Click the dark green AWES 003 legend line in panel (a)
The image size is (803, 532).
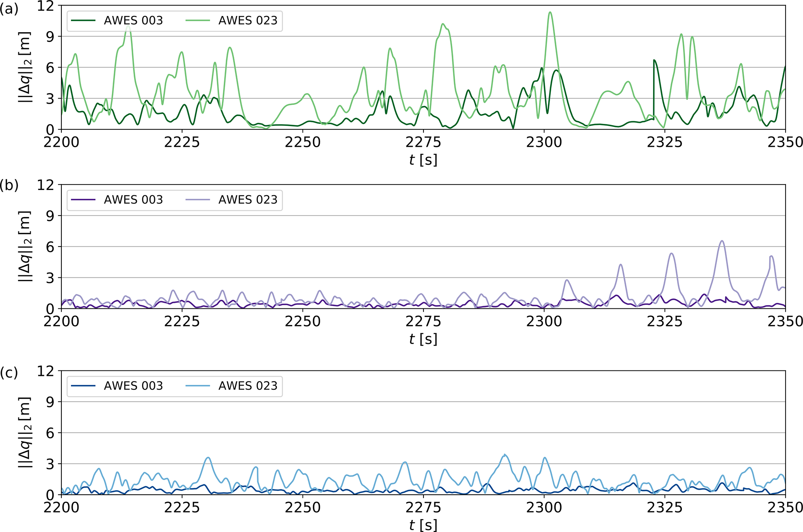coord(83,21)
